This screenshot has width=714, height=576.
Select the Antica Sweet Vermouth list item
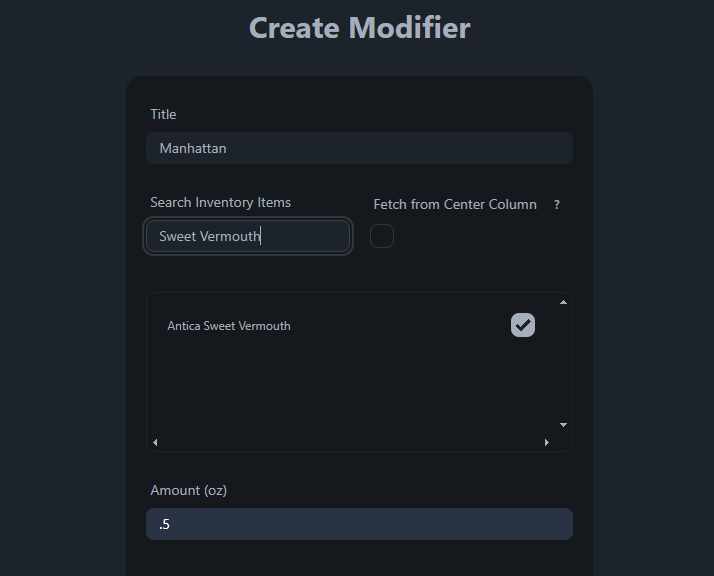tap(229, 326)
